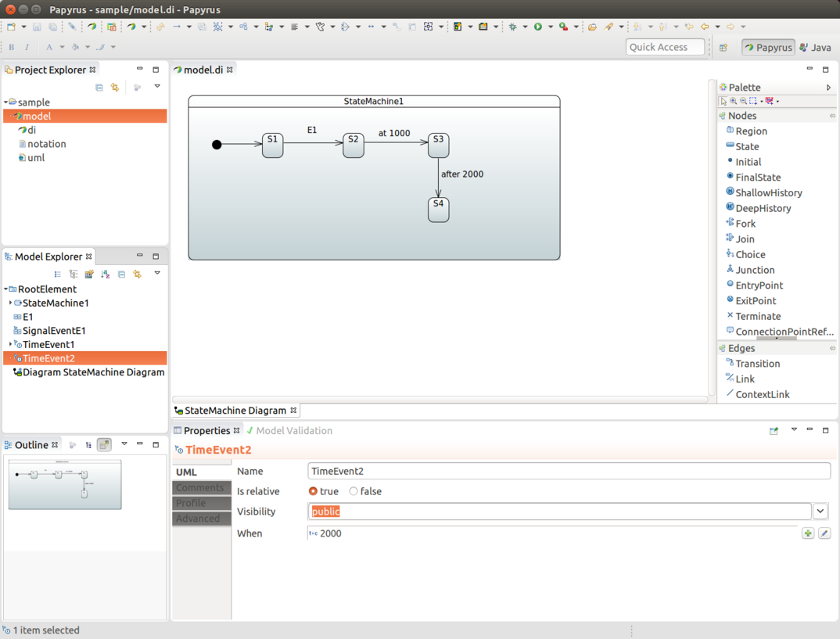Add a When value with plus icon
Viewport: 840px width, 639px height.
coord(808,533)
